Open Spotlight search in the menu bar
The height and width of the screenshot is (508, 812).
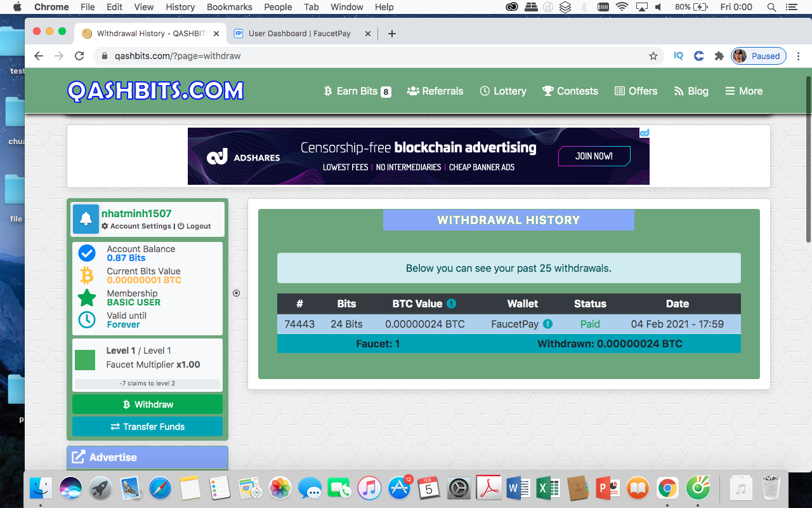coord(771,7)
